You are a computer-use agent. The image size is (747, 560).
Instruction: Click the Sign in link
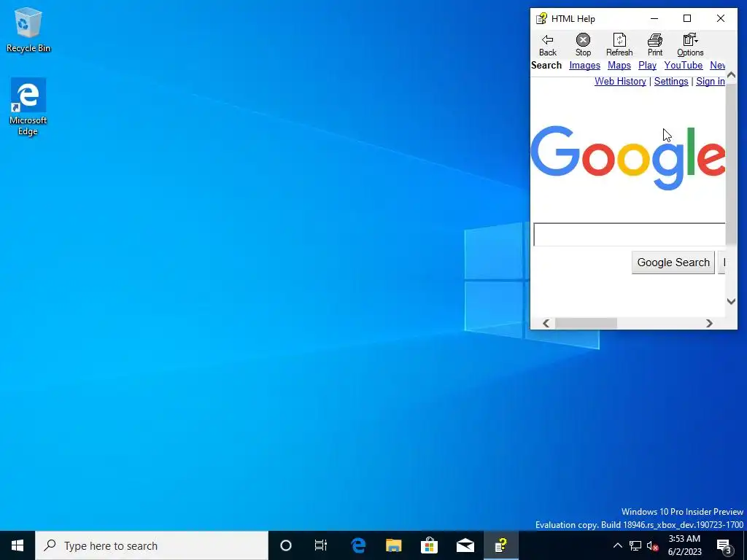(x=711, y=82)
